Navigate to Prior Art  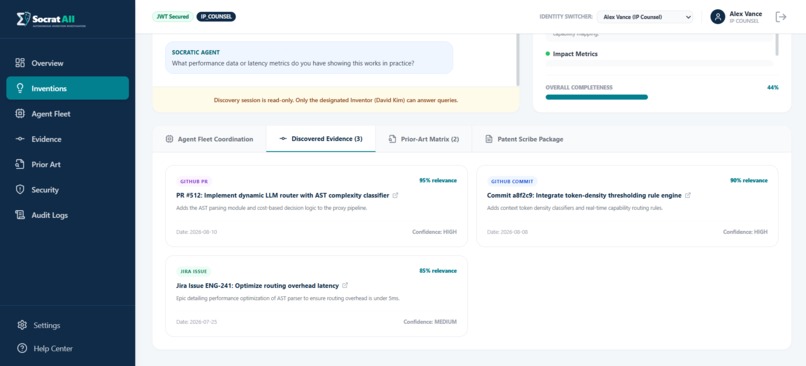pyautogui.click(x=67, y=164)
